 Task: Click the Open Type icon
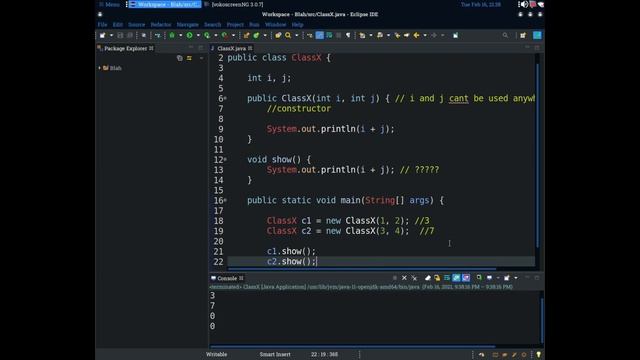tap(278, 36)
